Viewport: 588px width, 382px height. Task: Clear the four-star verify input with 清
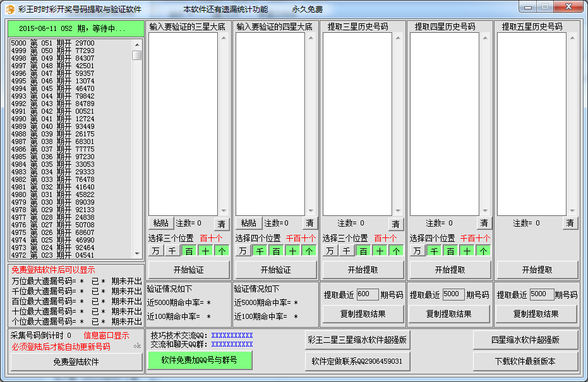tap(309, 223)
